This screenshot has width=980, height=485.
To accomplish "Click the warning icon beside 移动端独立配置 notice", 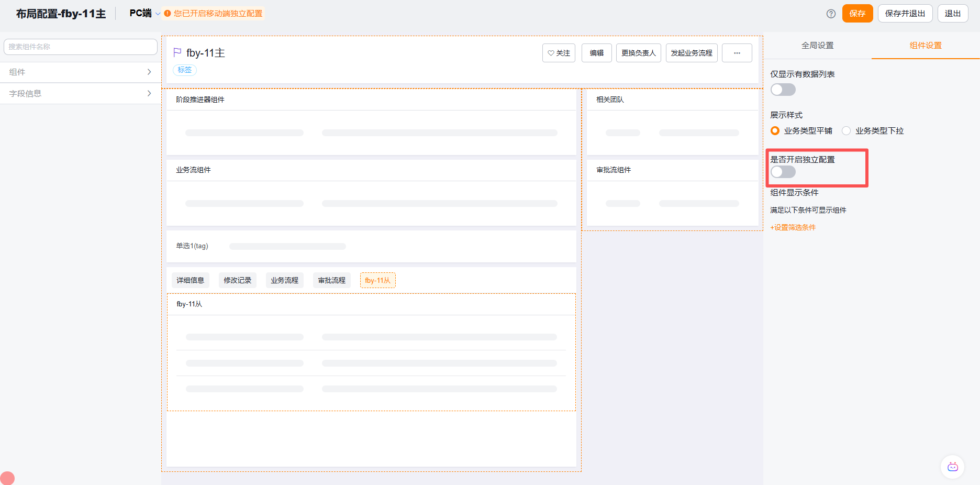I will pyautogui.click(x=166, y=14).
